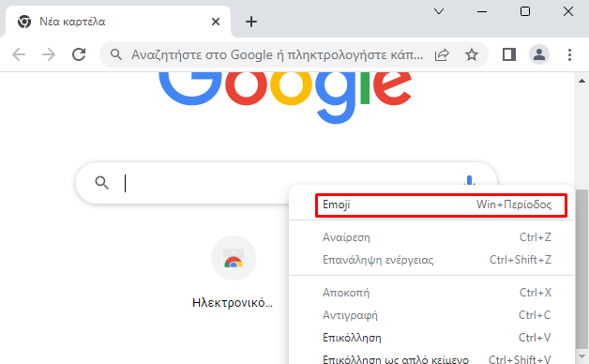Click the scrollbar down arrow
The image size is (589, 364).
(x=581, y=356)
